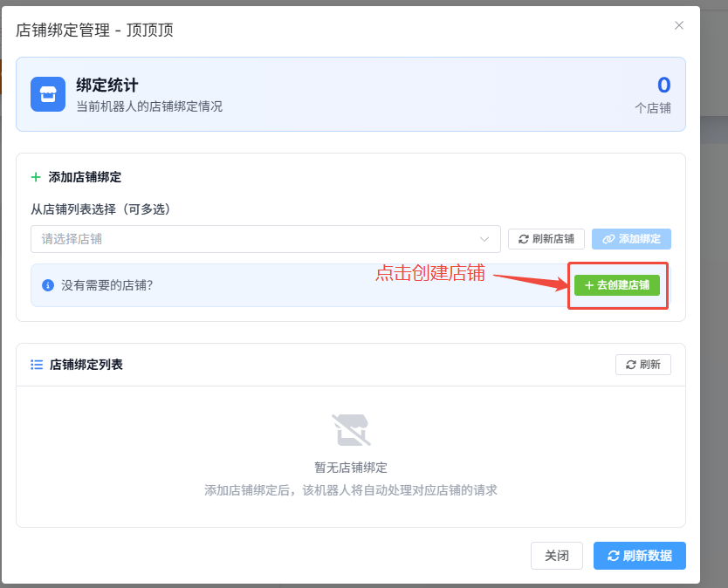
Task: Expand the store selector chevron arrow
Action: [484, 239]
